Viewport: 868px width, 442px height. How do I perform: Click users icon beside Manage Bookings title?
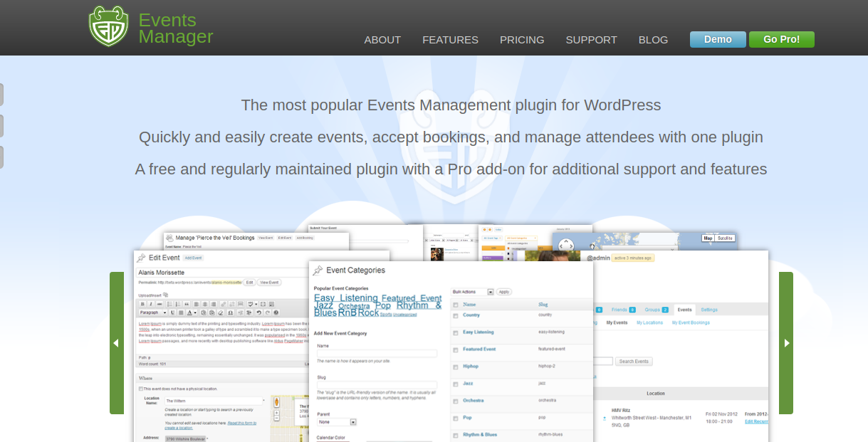pos(169,238)
